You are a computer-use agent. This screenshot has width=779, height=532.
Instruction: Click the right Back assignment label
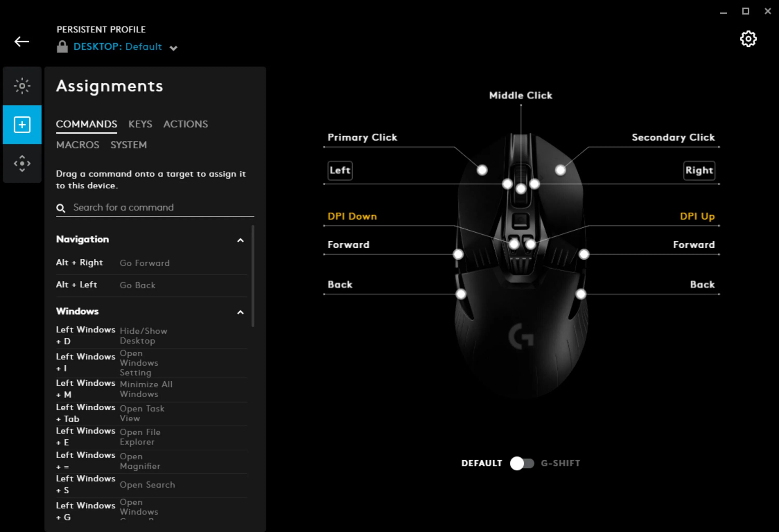coord(703,285)
